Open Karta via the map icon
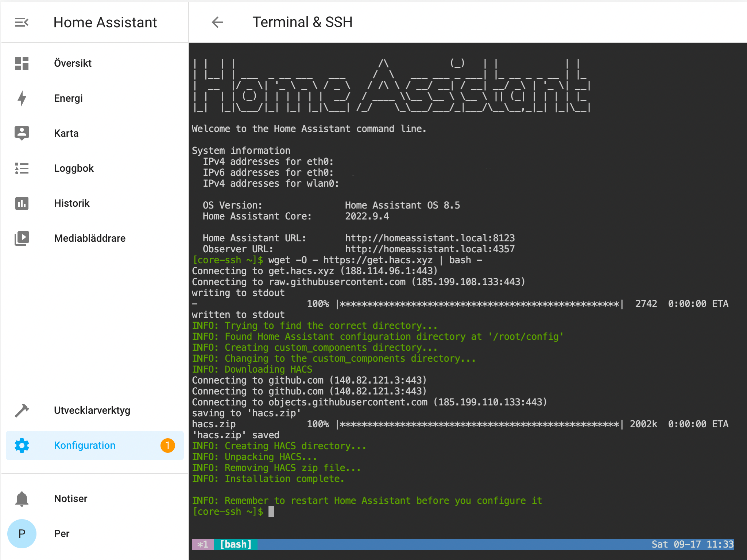Screen dimensions: 747x560 pyautogui.click(x=22, y=133)
